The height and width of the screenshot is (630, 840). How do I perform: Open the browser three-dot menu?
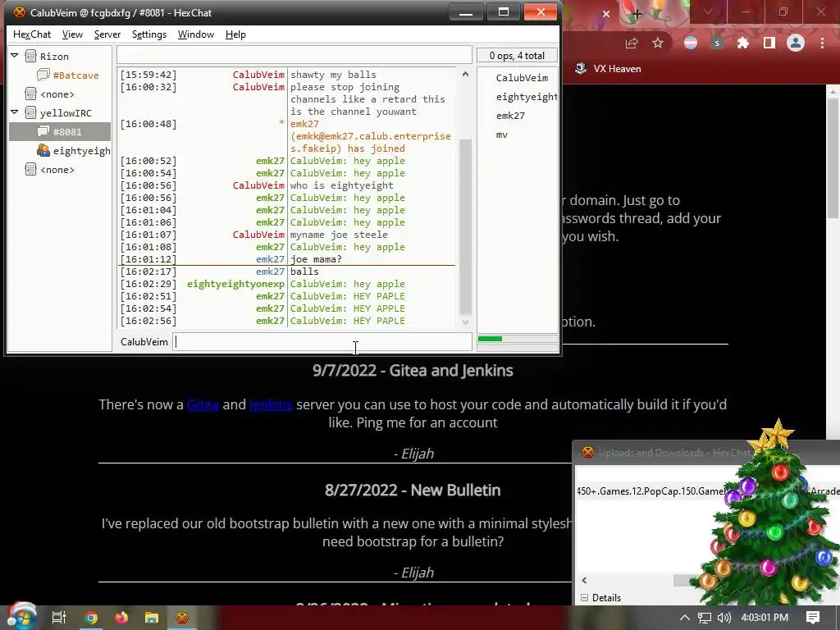(x=822, y=43)
